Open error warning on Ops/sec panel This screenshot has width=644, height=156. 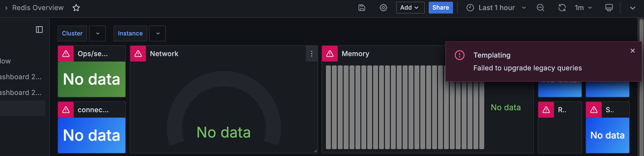coord(66,54)
